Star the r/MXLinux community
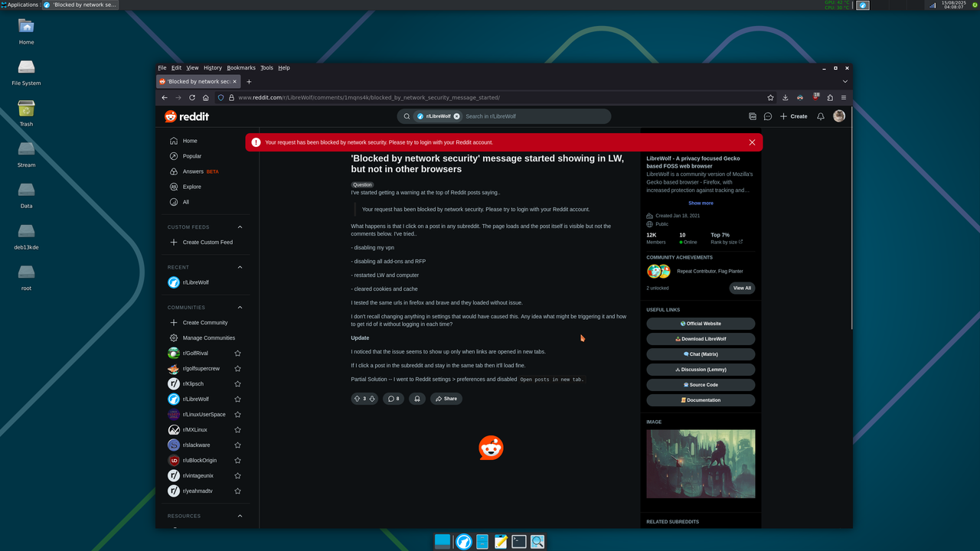 pos(237,430)
